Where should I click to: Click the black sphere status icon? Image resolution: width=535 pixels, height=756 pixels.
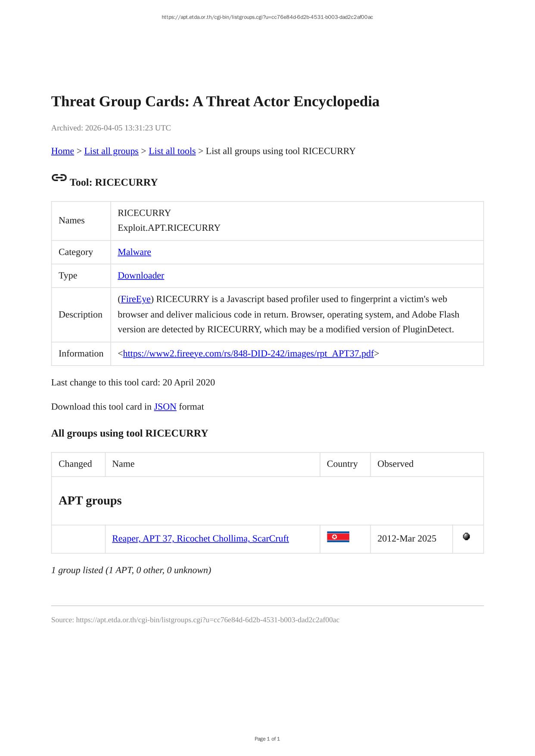(466, 536)
